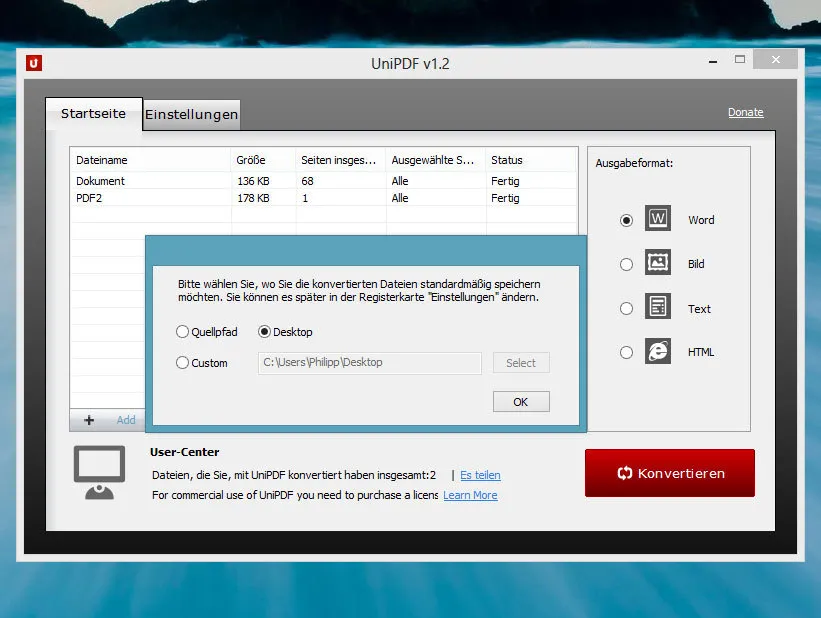Image resolution: width=821 pixels, height=618 pixels.
Task: Click the Bild image format icon
Action: coord(658,263)
